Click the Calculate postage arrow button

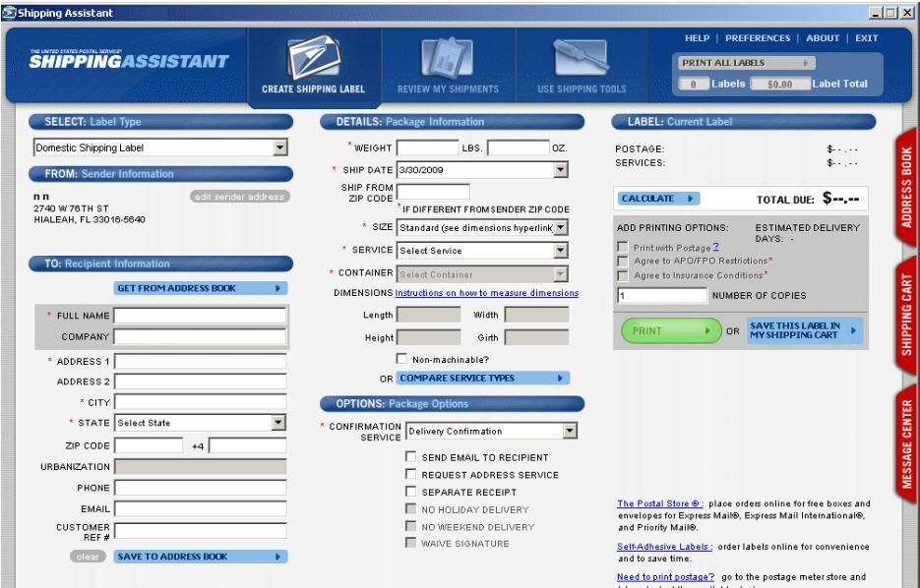tap(691, 198)
